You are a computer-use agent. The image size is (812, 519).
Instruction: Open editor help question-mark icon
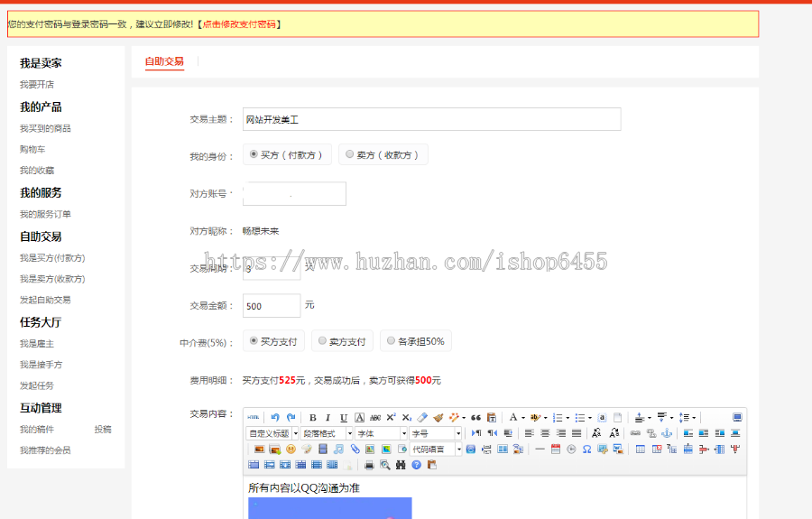tap(416, 465)
